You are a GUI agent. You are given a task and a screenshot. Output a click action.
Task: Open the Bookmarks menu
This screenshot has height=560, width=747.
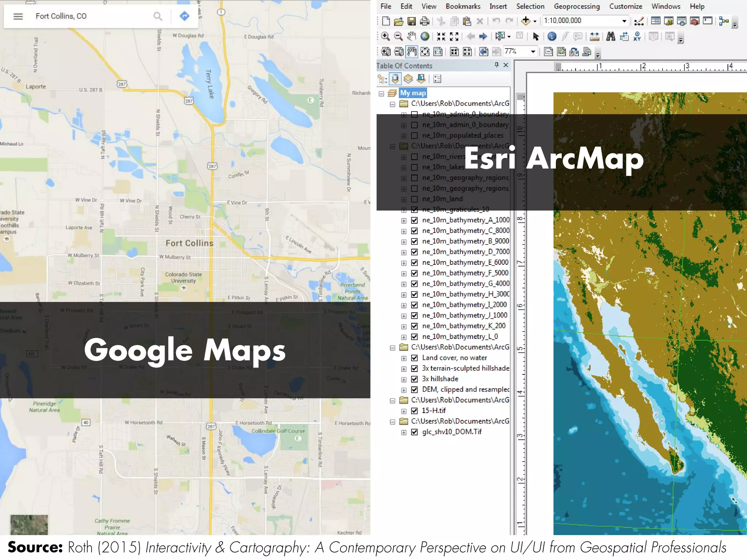click(462, 6)
